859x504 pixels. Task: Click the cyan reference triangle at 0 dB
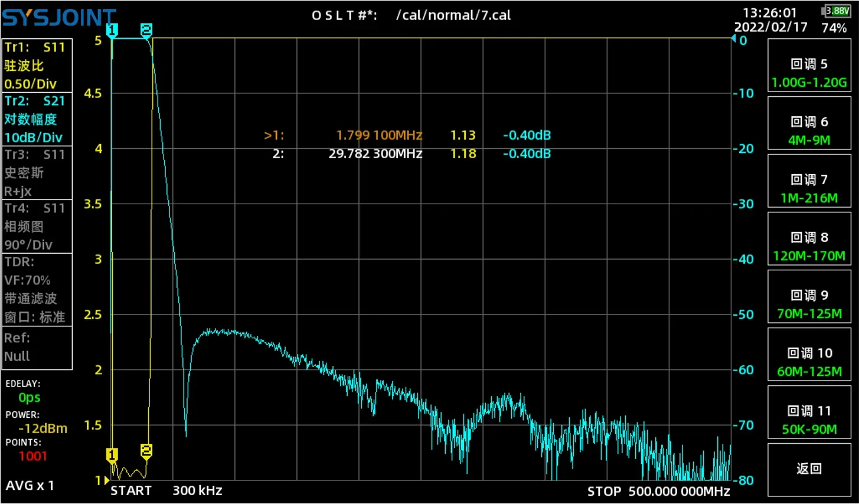[x=734, y=39]
